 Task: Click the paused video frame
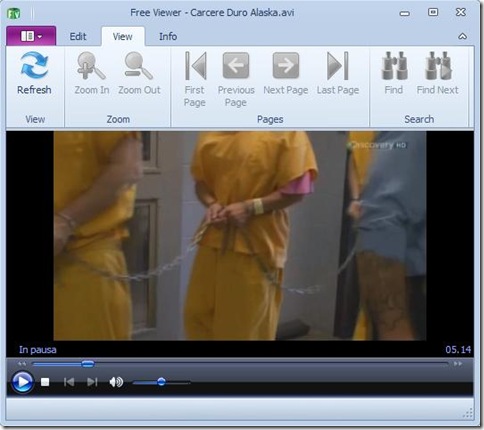[x=240, y=236]
